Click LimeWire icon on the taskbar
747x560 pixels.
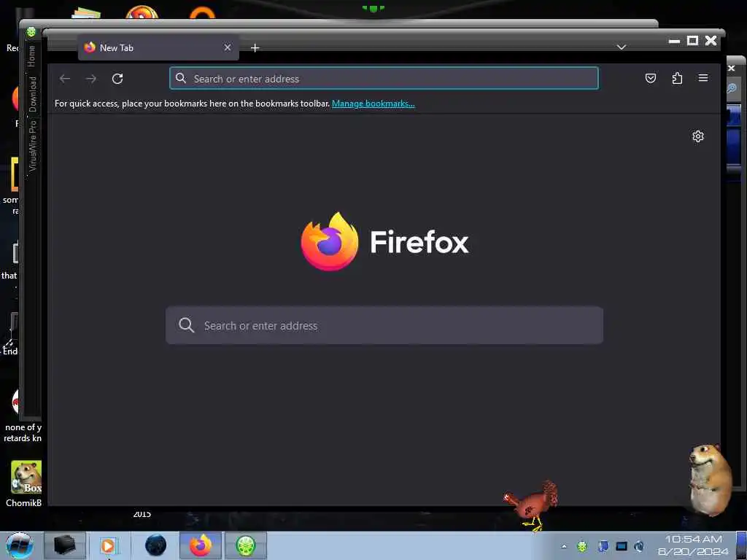tap(245, 545)
